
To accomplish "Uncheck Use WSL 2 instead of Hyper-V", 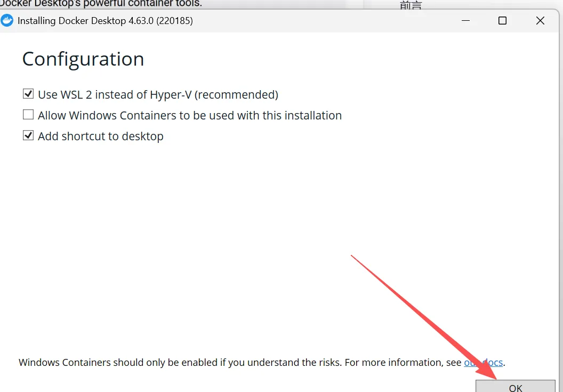I will point(28,94).
